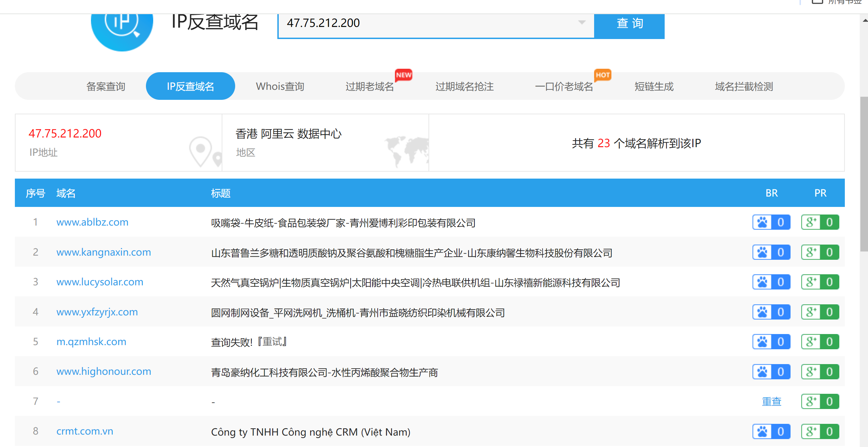The height and width of the screenshot is (447, 868).
Task: Click the 序号 column header
Action: click(x=35, y=193)
